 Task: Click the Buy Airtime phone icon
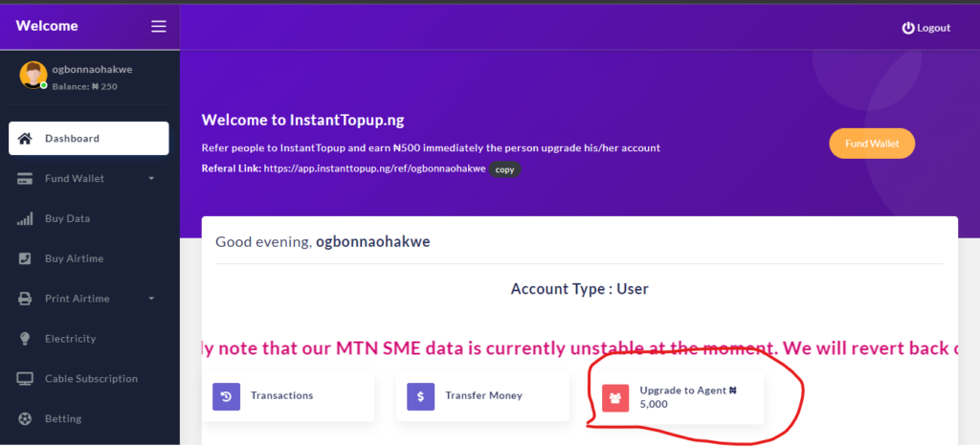coord(25,258)
